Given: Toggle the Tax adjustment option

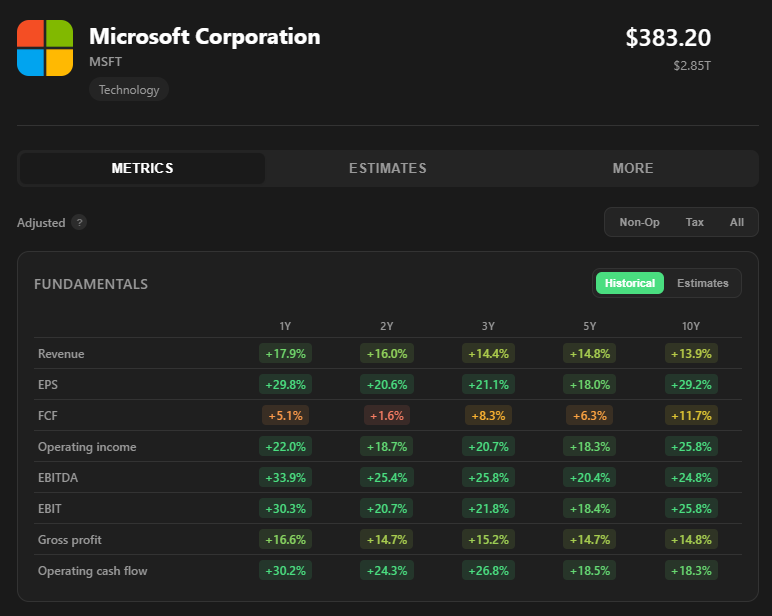Looking at the screenshot, I should [694, 222].
